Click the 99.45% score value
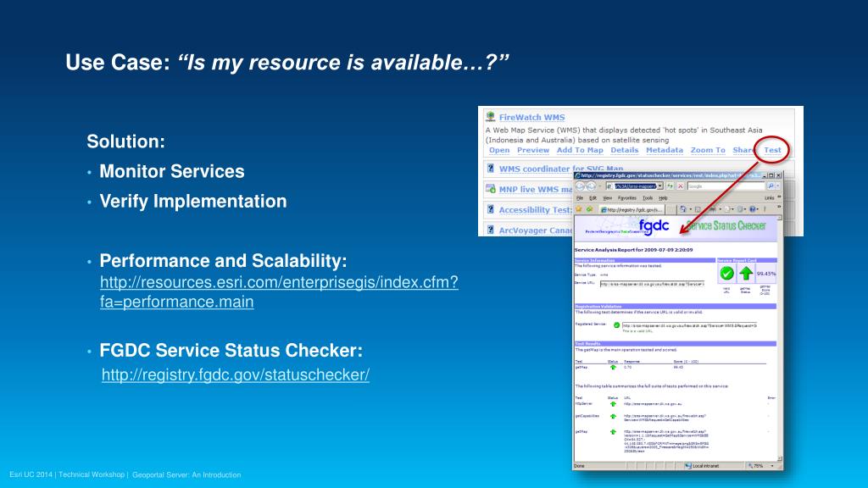Screen dimensions: 868x488 coord(766,274)
